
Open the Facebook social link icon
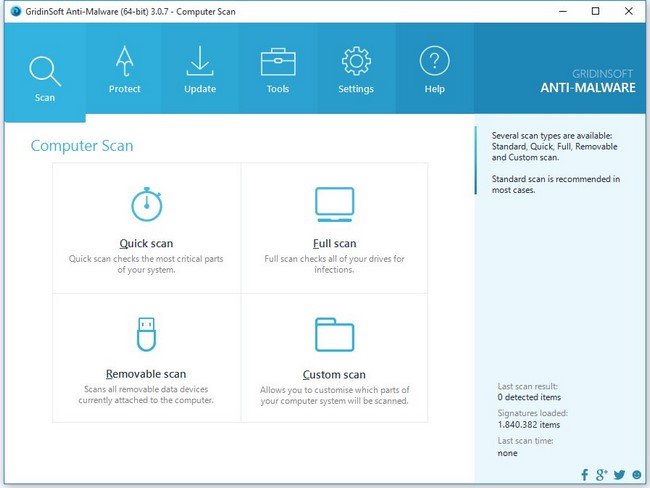pyautogui.click(x=585, y=475)
